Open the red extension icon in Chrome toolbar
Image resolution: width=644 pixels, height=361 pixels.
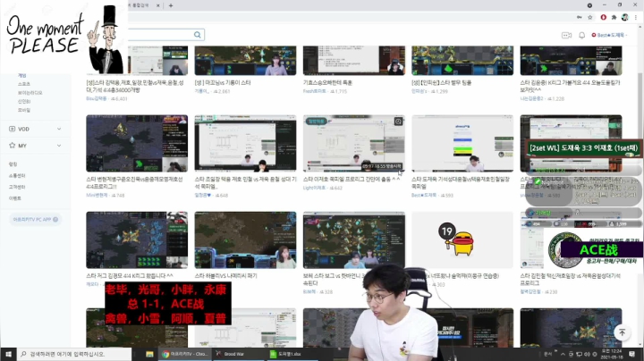[x=604, y=17]
